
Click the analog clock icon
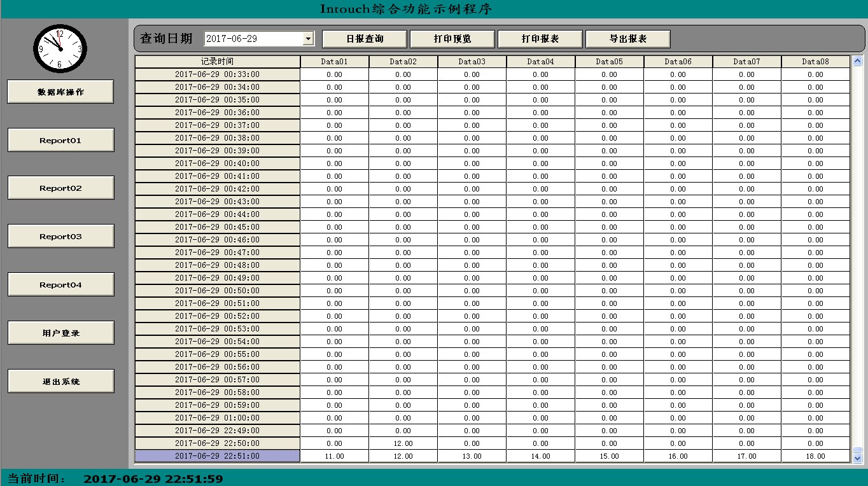pos(60,48)
